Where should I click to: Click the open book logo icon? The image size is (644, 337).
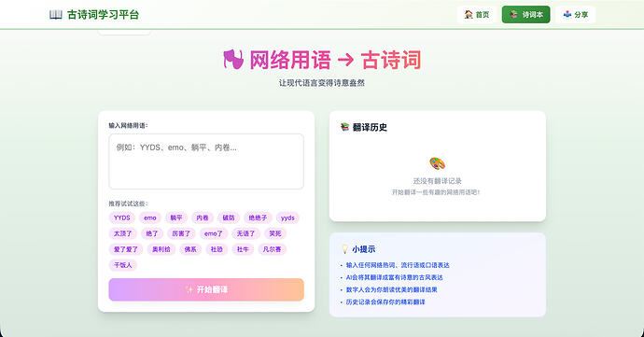[55, 15]
